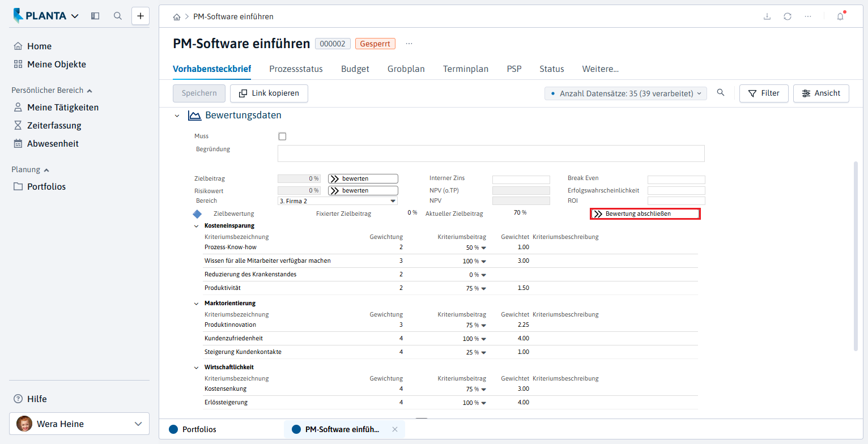Click Bewertung abschließen
The height and width of the screenshot is (444, 868).
tap(645, 214)
